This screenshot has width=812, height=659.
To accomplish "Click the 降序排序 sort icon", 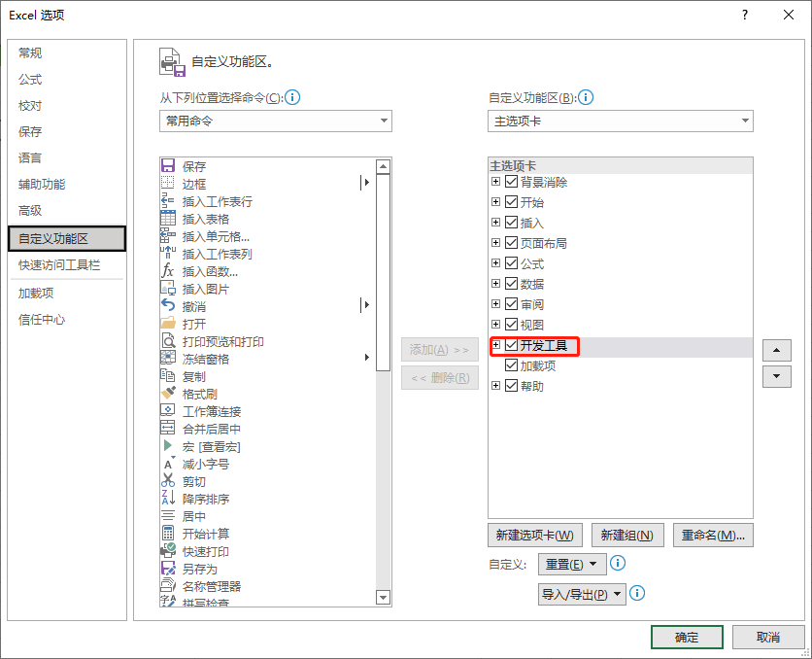I will click(x=168, y=498).
